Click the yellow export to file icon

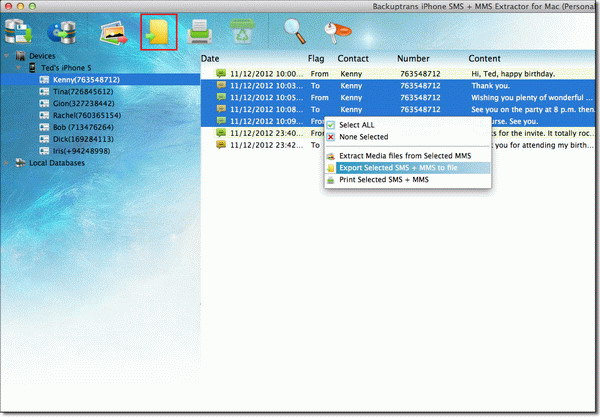click(158, 32)
